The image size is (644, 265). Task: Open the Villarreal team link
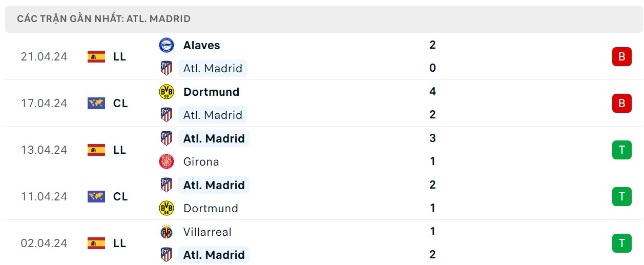207,232
